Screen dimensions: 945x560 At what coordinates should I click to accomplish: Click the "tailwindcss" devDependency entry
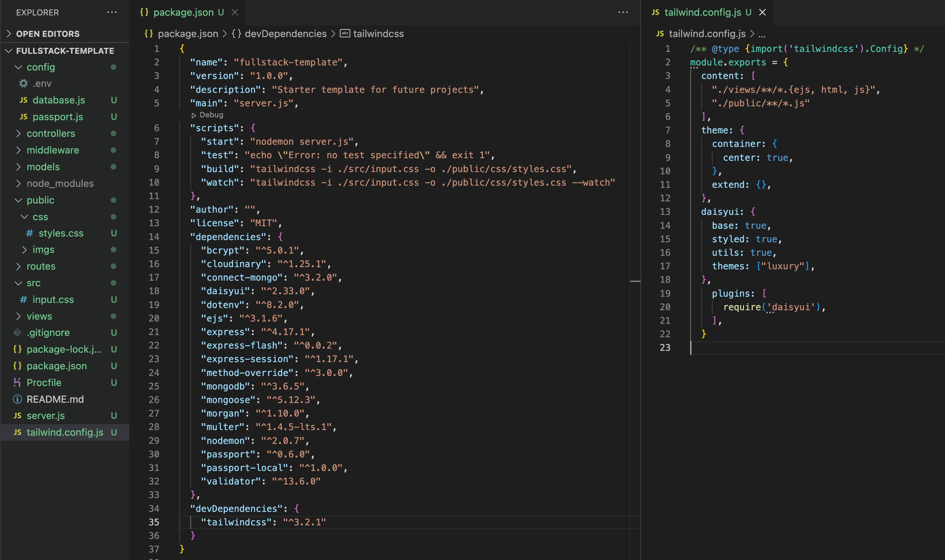(x=263, y=522)
